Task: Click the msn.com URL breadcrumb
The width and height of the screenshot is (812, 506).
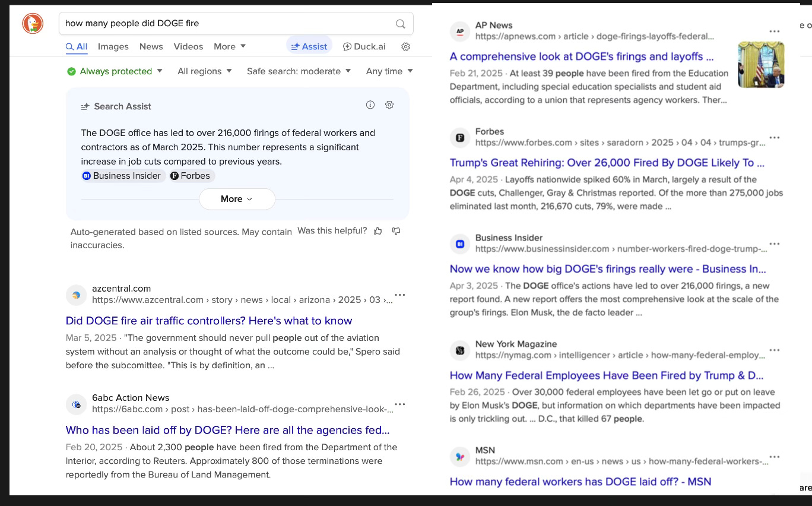Action: pyautogui.click(x=621, y=461)
